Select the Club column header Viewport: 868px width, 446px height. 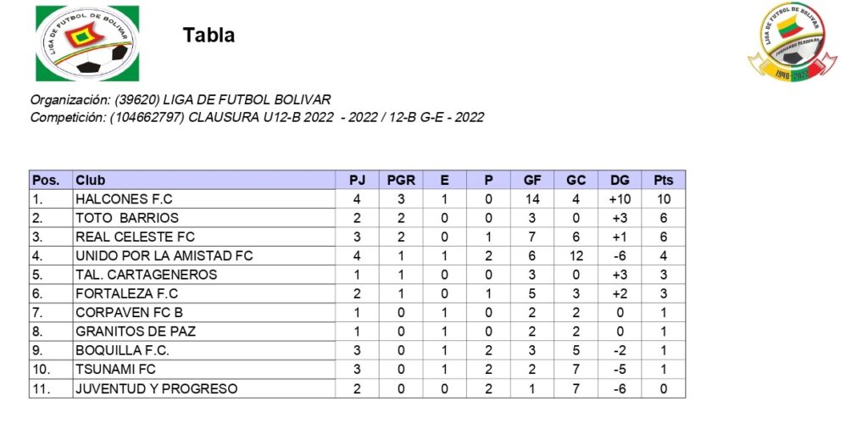tap(91, 180)
